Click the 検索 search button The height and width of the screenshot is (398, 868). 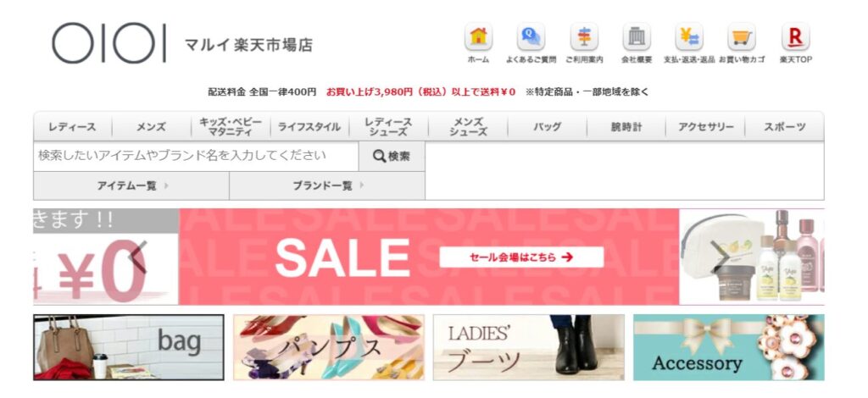coord(392,157)
